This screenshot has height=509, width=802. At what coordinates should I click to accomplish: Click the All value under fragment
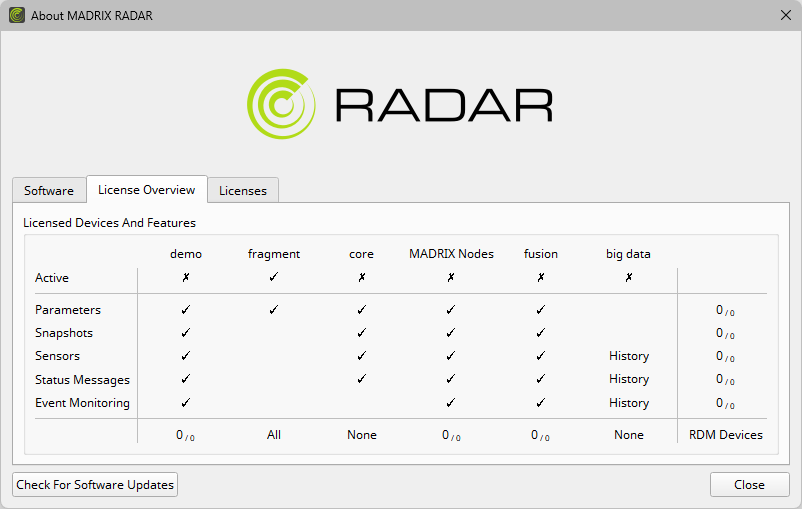(274, 434)
